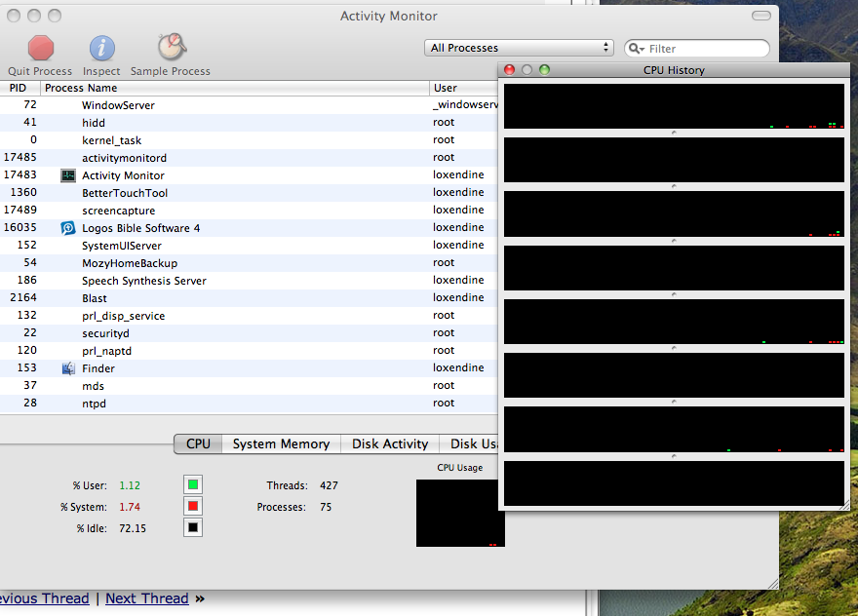Click the % User value 1.12

click(130, 485)
